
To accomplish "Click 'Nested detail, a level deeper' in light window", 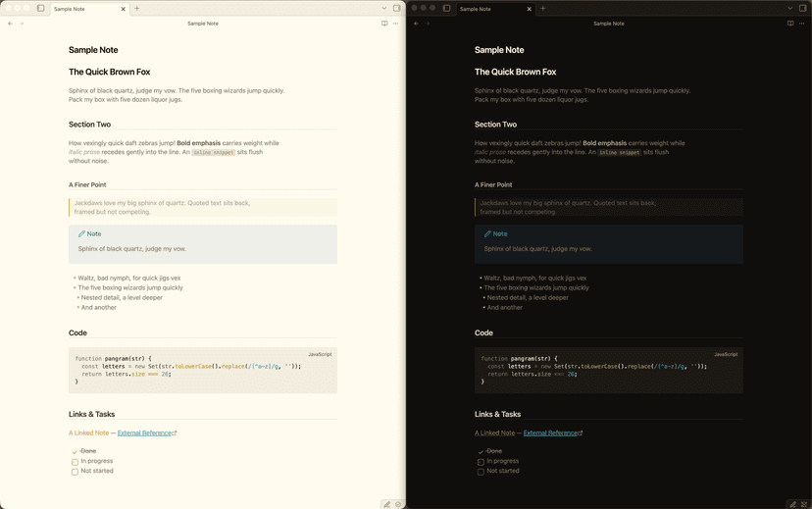I will pos(122,298).
